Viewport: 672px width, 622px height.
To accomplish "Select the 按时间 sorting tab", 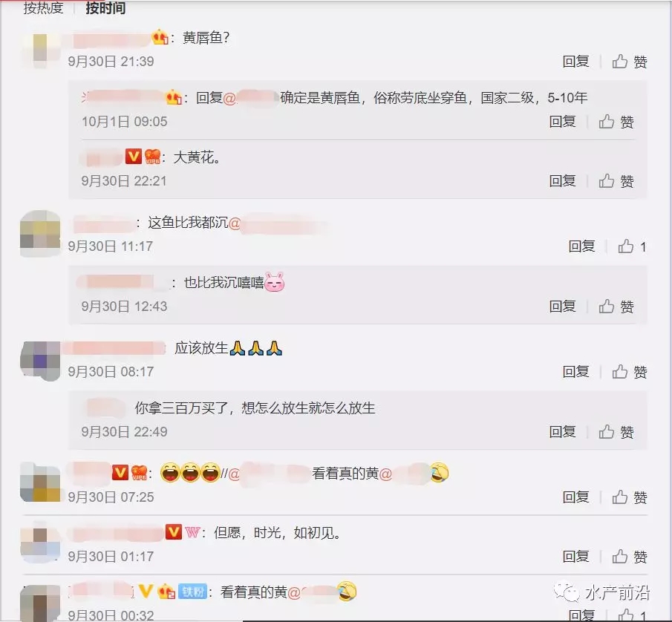I will 105,7.
